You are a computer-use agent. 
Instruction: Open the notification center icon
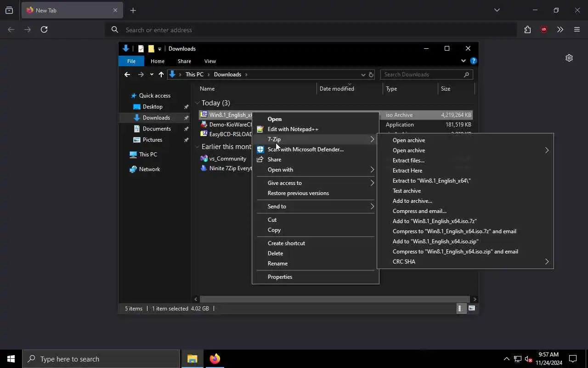tap(573, 359)
